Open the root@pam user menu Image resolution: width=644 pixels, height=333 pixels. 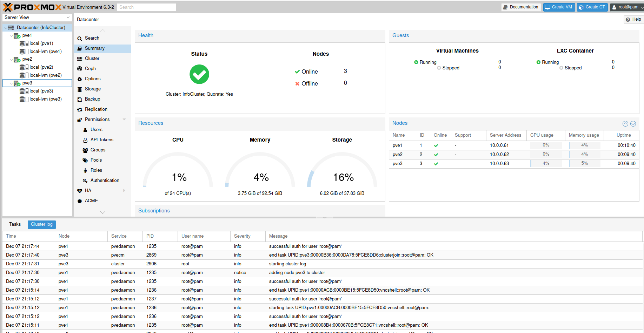[x=627, y=7]
